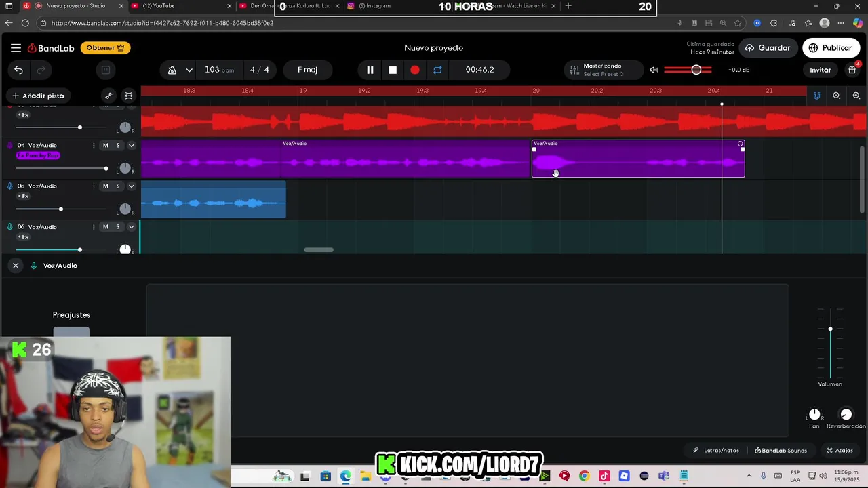Zoom out the timeline
Image resolution: width=868 pixels, height=488 pixels.
tap(836, 96)
